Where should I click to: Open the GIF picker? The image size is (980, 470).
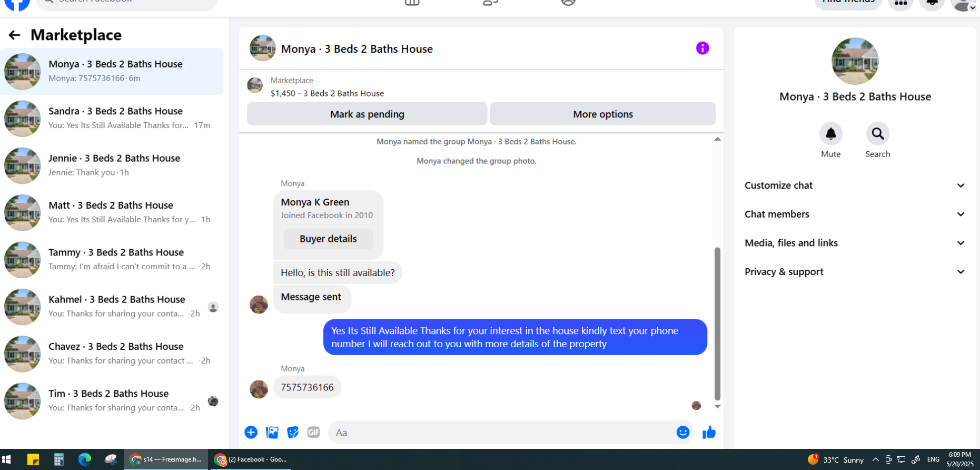click(x=313, y=433)
